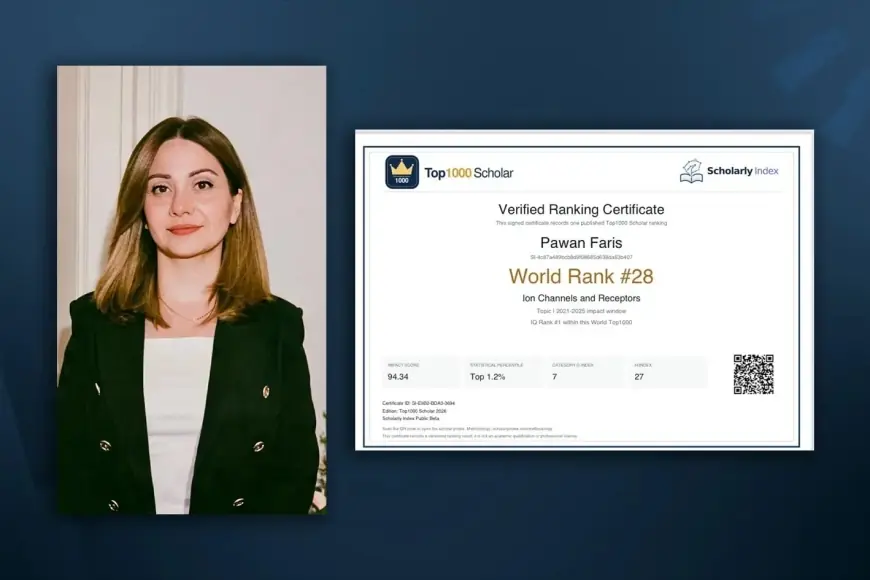Select the name 'Pawan Faris'
This screenshot has width=870, height=580.
581,243
